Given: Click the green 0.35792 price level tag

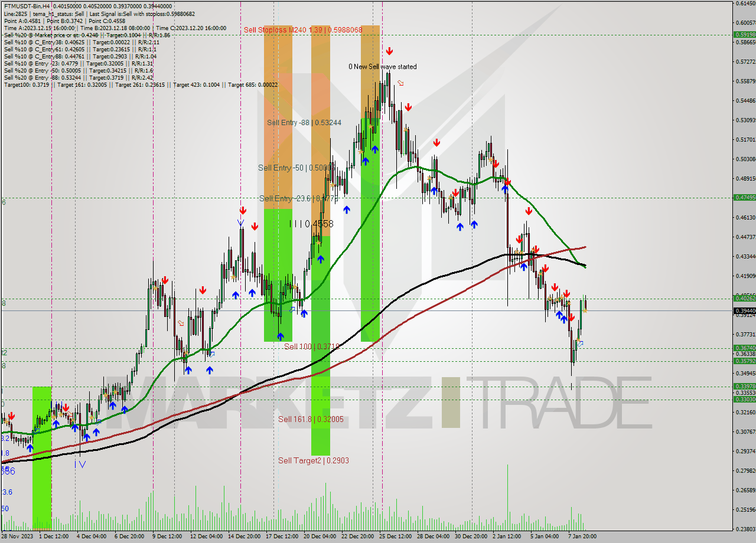Looking at the screenshot, I should pos(744,361).
